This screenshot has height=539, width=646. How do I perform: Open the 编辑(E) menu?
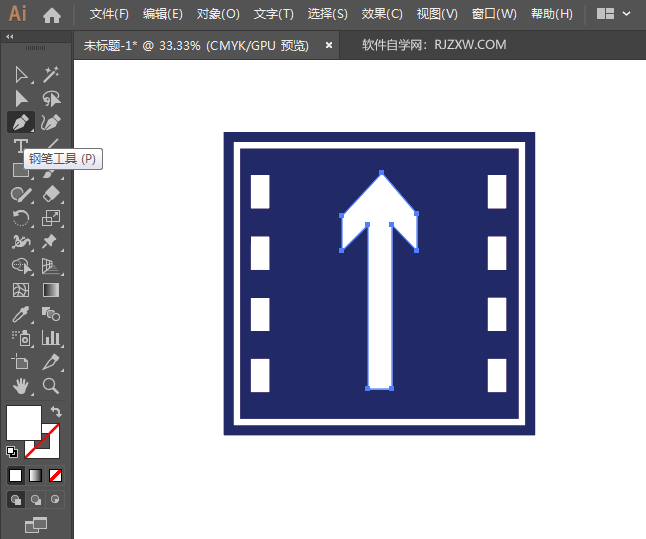pos(163,14)
